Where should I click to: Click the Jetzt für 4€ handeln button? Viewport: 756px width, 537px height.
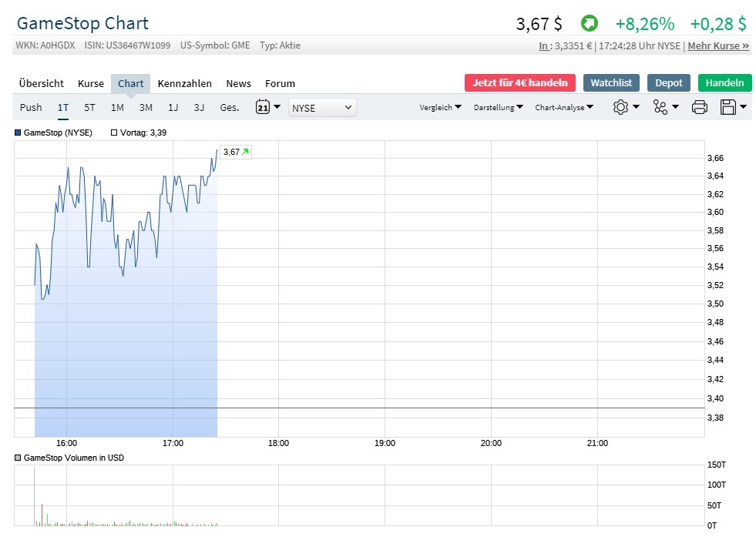coord(519,82)
